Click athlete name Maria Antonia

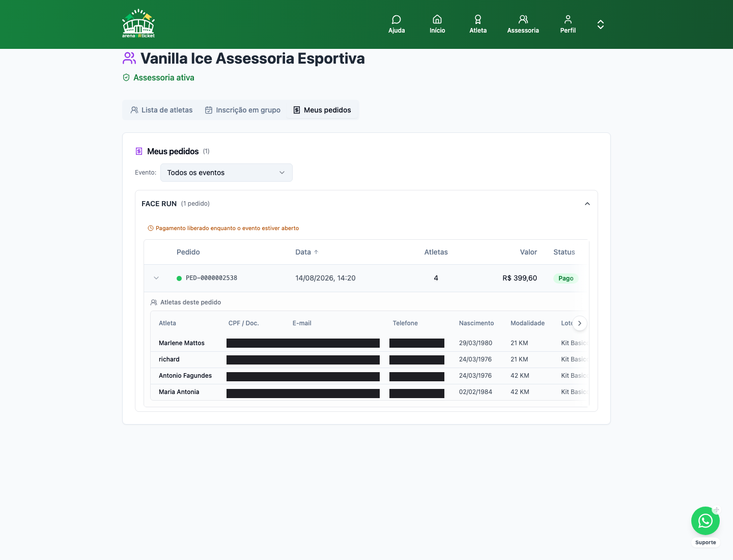tap(179, 392)
